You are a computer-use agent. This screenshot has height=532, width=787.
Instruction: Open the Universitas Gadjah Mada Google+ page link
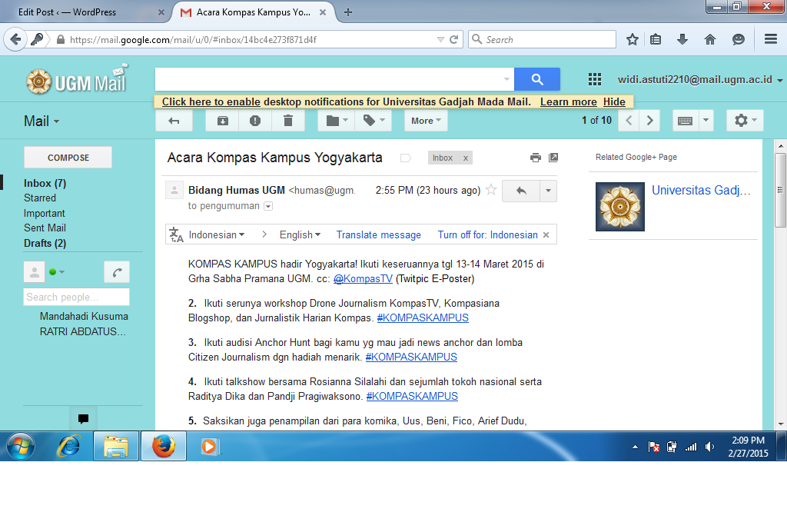(x=701, y=190)
